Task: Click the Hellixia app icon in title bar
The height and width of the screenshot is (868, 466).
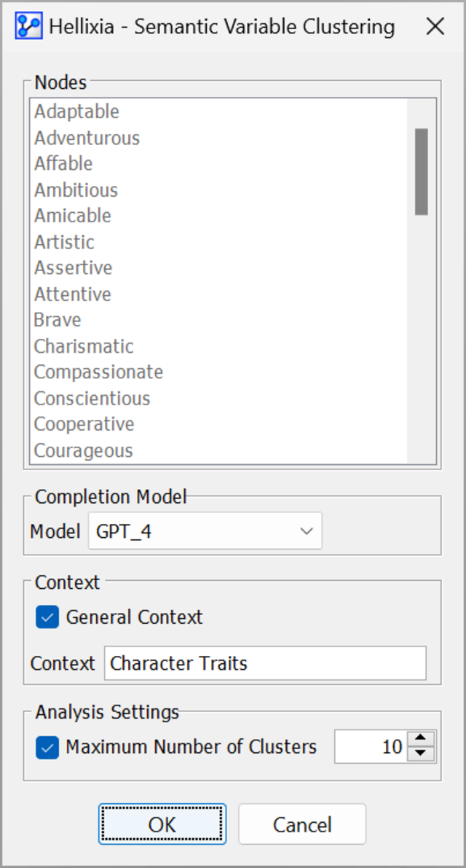Action: pos(29,27)
